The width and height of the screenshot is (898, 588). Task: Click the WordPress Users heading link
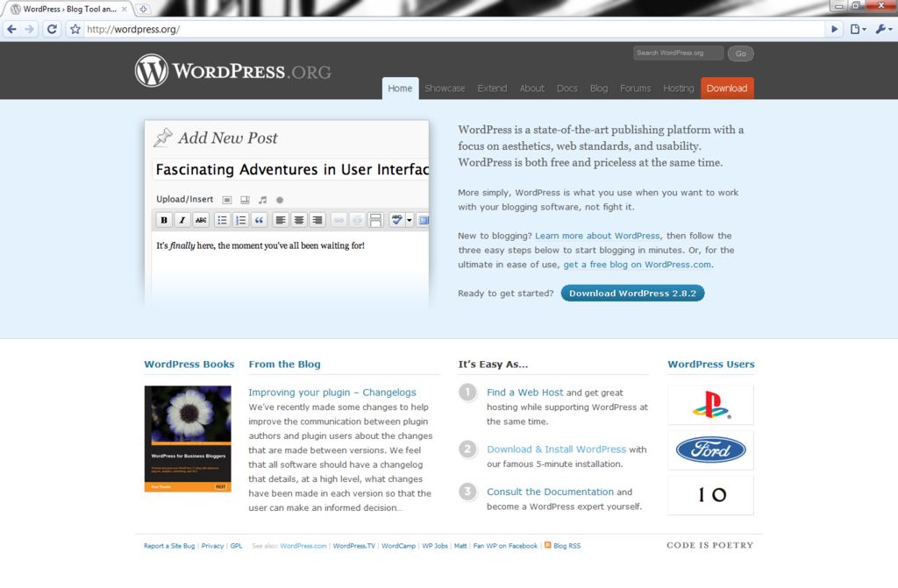[x=710, y=365]
